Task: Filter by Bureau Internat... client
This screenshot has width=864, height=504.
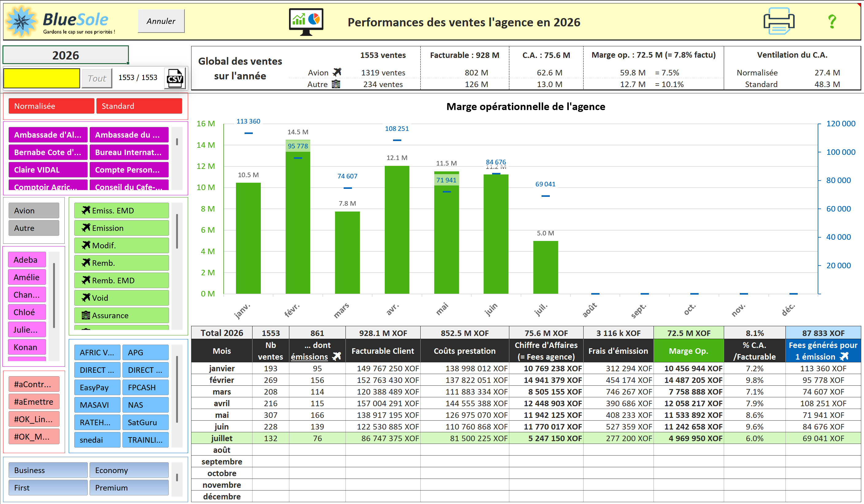Action: tap(129, 152)
